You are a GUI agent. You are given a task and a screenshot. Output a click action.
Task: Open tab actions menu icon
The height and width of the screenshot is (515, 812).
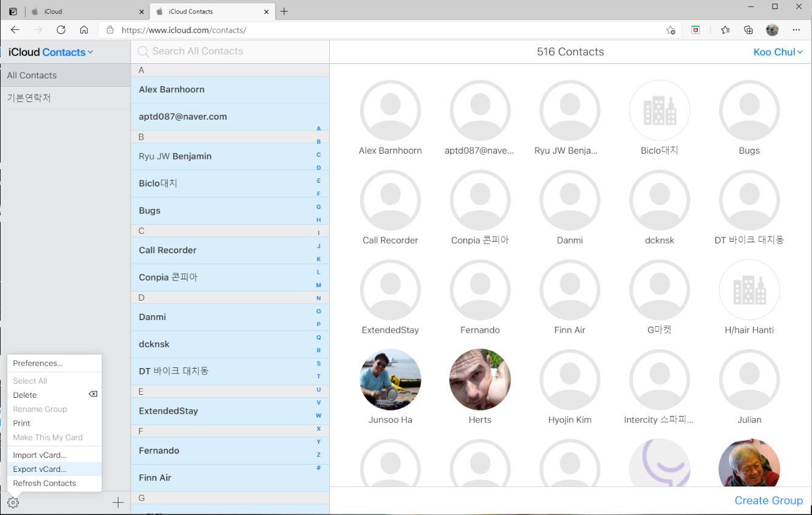13,11
